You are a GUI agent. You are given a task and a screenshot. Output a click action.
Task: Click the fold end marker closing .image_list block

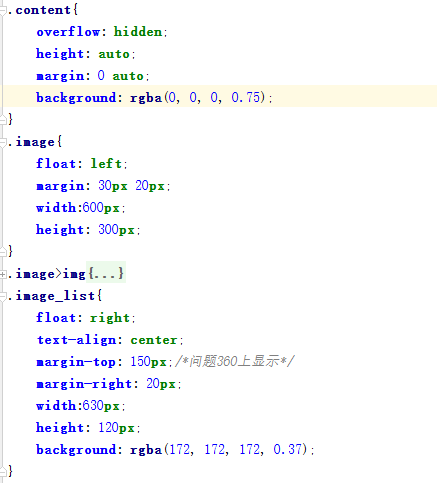click(3, 471)
